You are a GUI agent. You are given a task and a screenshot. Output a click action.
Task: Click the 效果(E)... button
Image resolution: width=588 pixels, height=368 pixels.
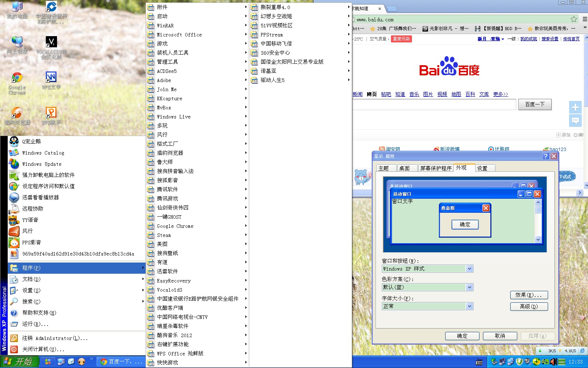529,295
